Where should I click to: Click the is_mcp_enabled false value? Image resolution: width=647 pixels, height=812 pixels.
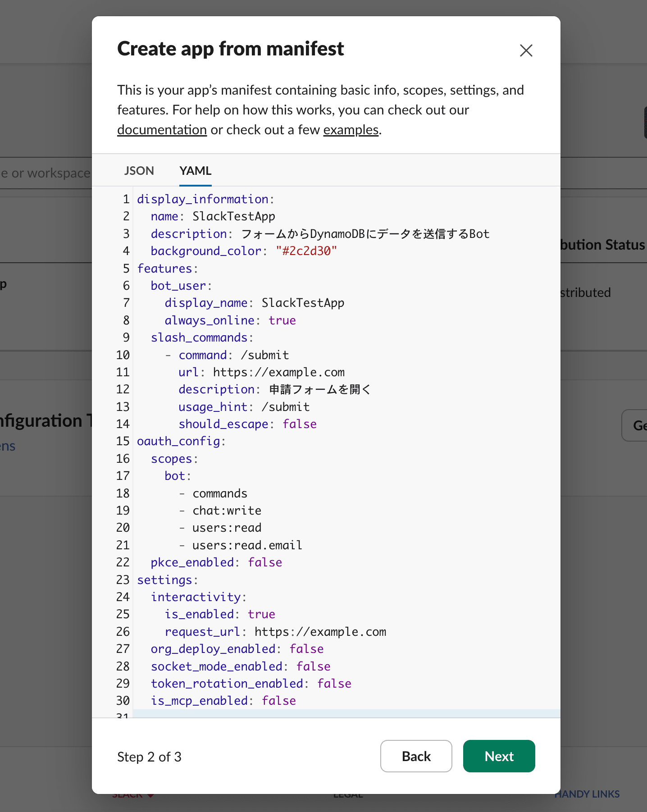278,701
